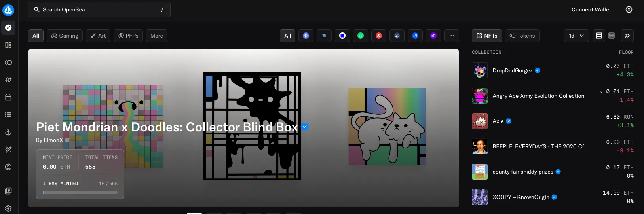Click the -9.1% change value
This screenshot has height=214, width=644.
[625, 151]
